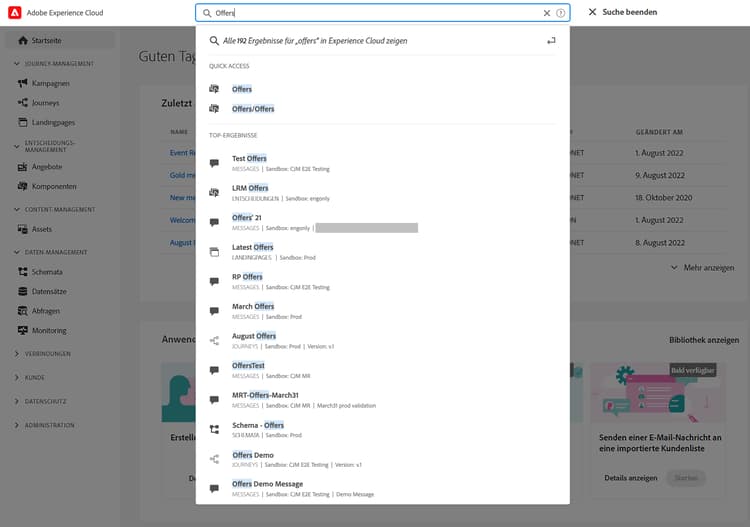
Task: Expand the Datenschutz section
Action: click(17, 401)
